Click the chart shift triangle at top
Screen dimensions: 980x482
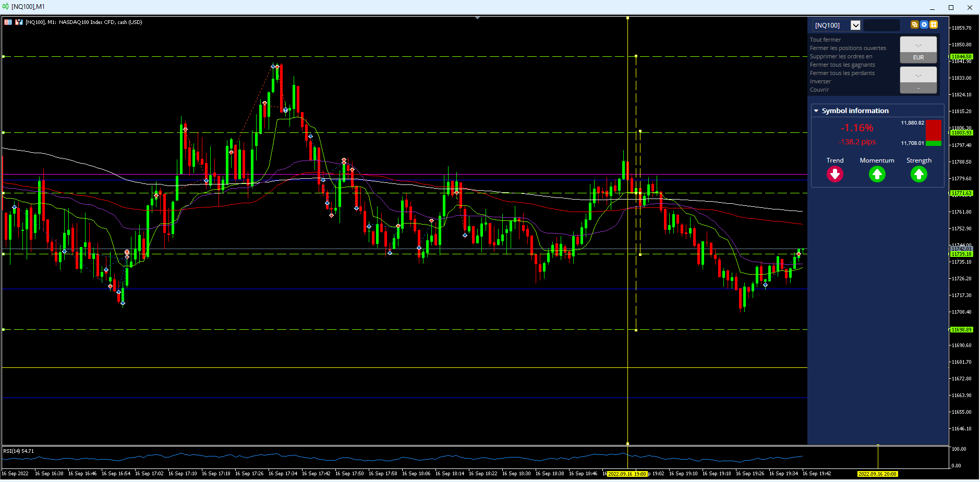tap(477, 18)
